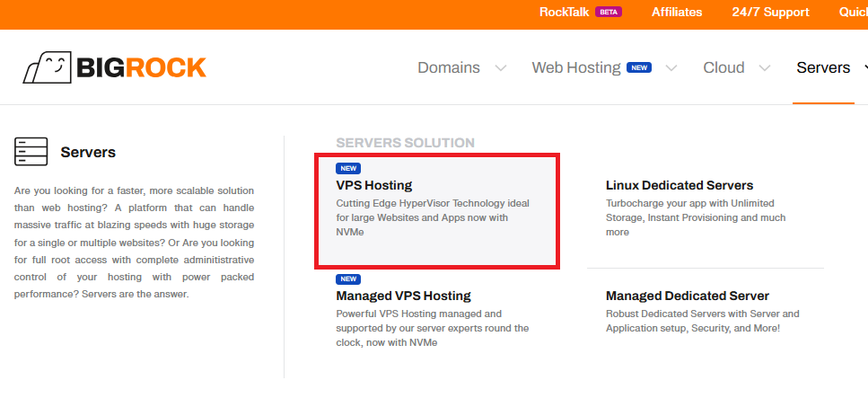Open the Servers menu
The width and height of the screenshot is (868, 398).
pos(823,67)
